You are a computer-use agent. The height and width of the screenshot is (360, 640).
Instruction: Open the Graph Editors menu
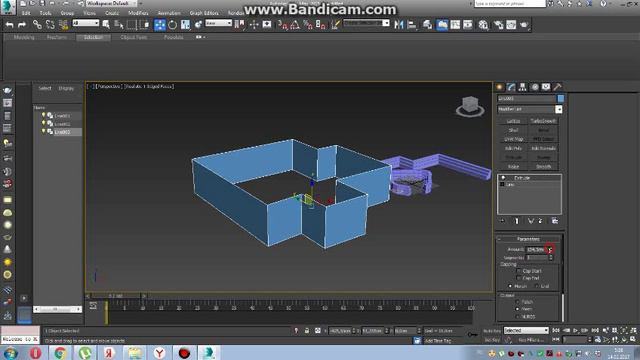pyautogui.click(x=204, y=13)
